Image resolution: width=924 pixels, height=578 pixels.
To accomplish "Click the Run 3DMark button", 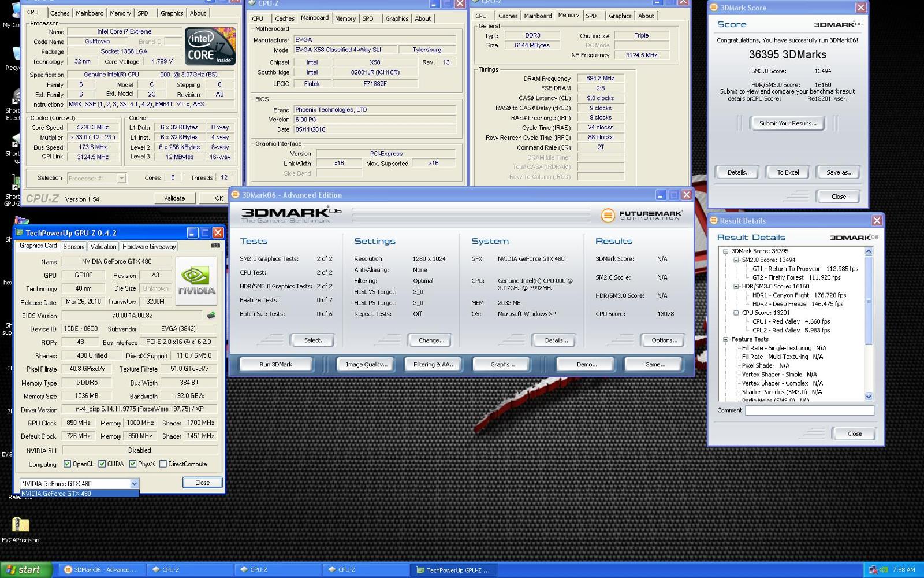I will pos(275,364).
